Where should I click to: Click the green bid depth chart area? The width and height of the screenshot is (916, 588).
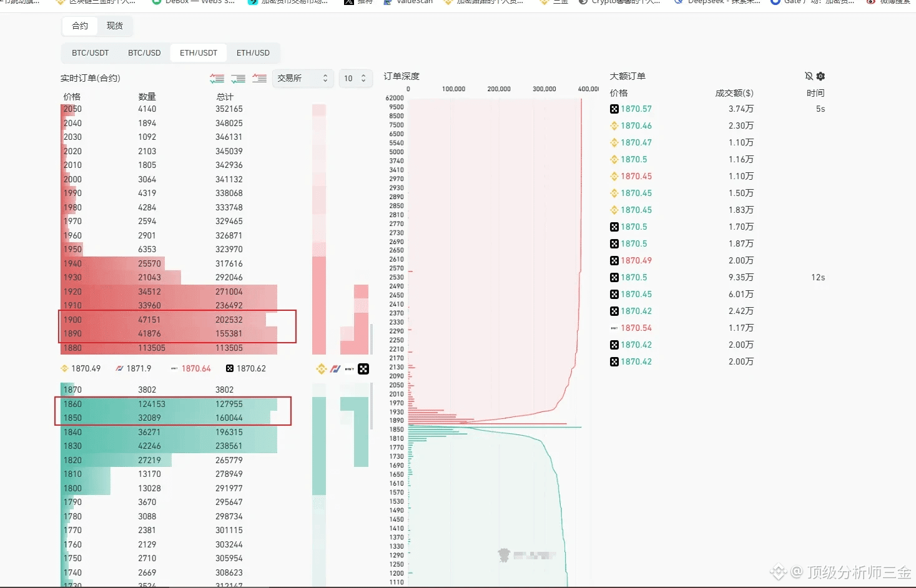(488, 507)
